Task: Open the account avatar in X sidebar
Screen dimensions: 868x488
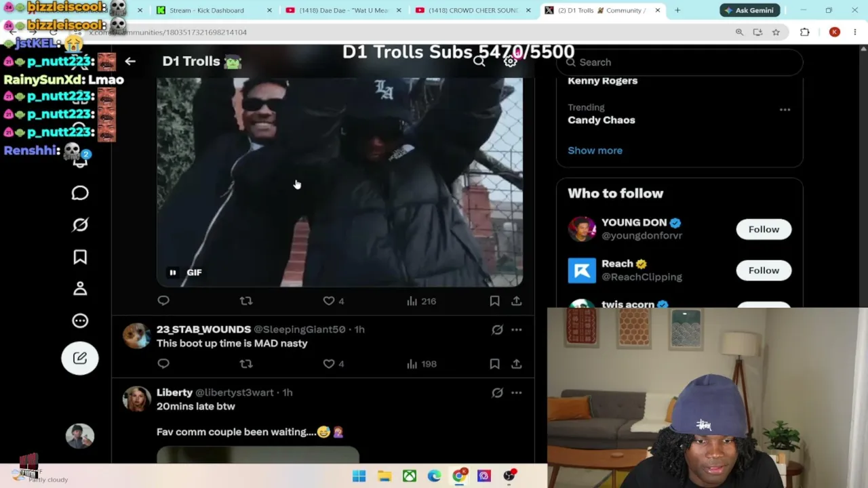Action: click(x=80, y=436)
